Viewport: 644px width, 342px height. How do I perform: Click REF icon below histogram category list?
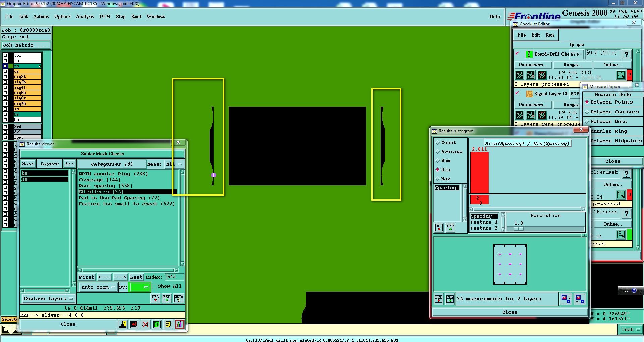(450, 228)
